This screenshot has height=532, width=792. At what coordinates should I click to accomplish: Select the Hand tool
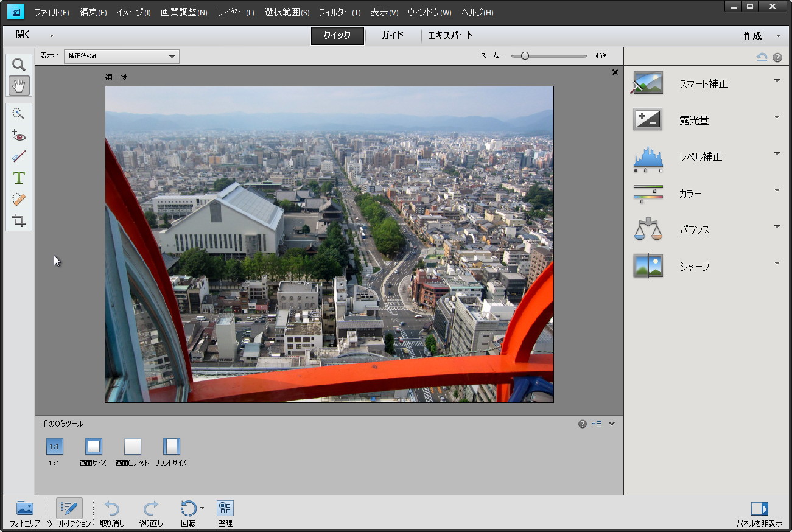click(18, 86)
